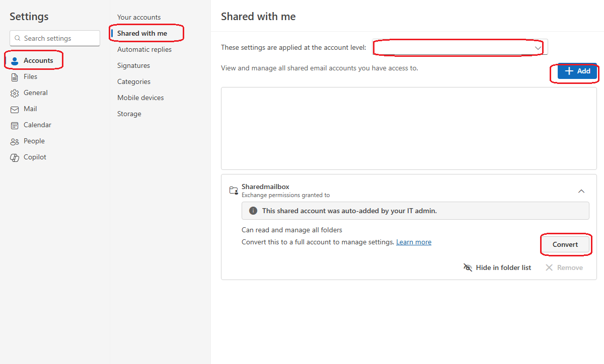Open Automatic replies settings
Screen dimensions: 604x364
click(144, 49)
